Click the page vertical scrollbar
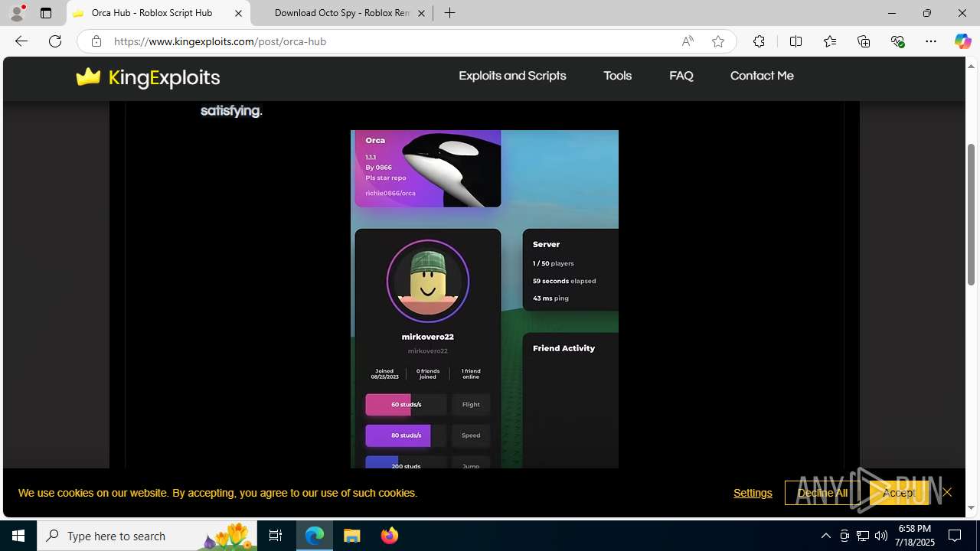Viewport: 980px width, 551px height. 972,214
